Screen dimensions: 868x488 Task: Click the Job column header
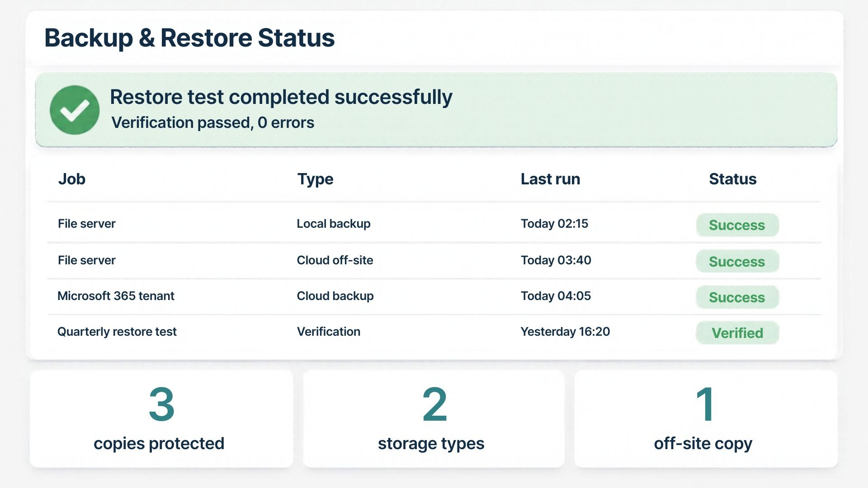click(72, 179)
